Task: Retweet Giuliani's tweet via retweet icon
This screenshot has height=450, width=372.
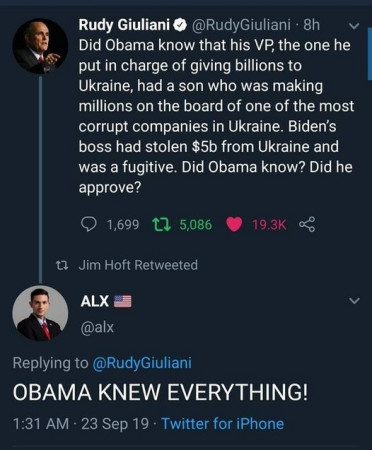Action: pos(162,224)
